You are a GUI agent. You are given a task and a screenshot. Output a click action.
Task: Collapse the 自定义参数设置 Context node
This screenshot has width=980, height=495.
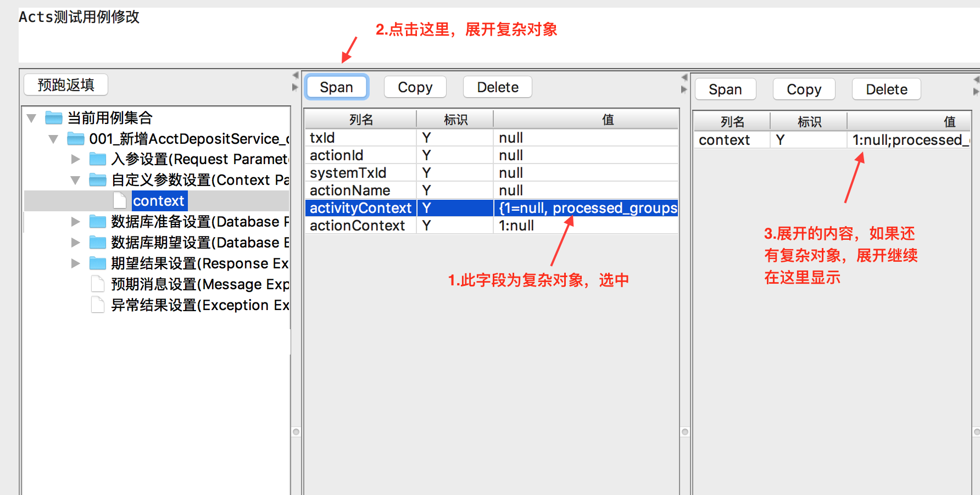click(76, 180)
